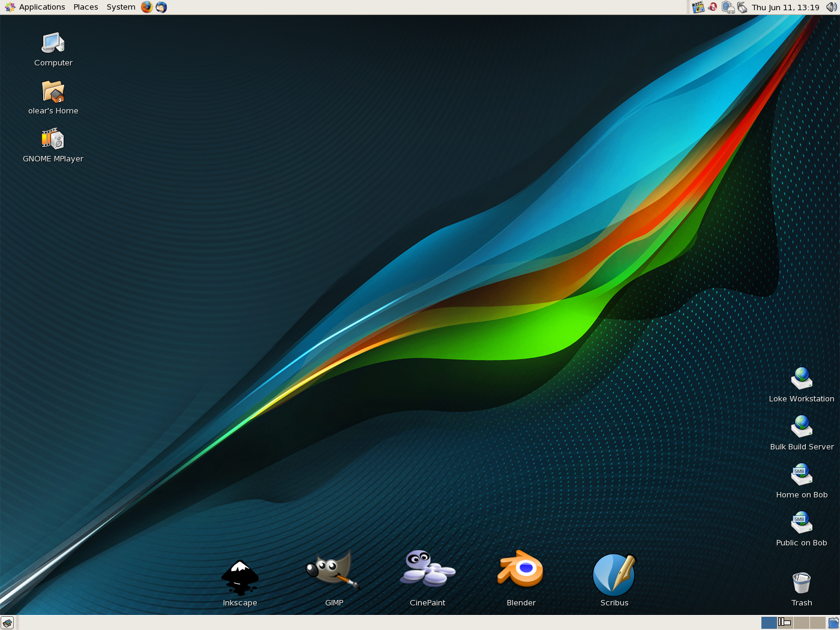840x630 pixels.
Task: Switch to the second workspace
Action: pos(785,622)
